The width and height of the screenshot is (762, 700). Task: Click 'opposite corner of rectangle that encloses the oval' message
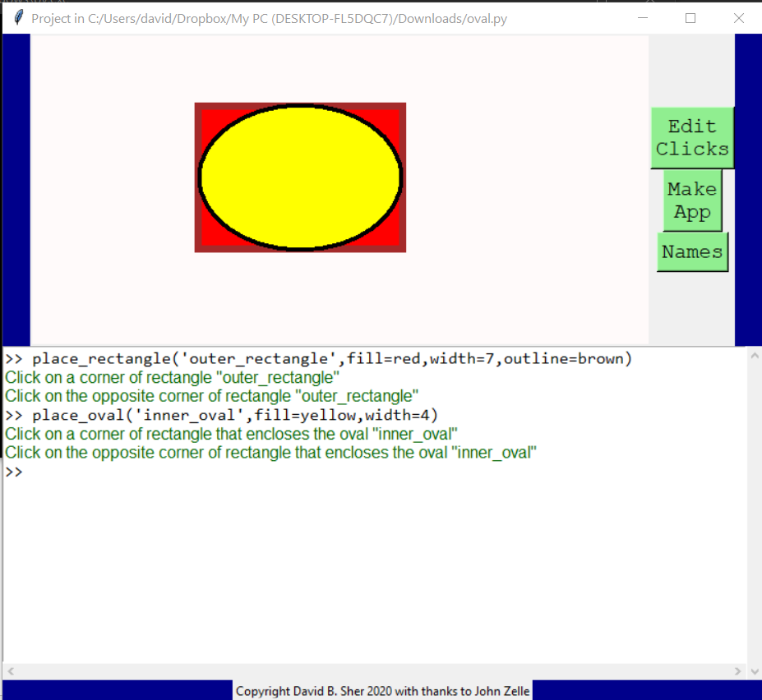coord(270,453)
